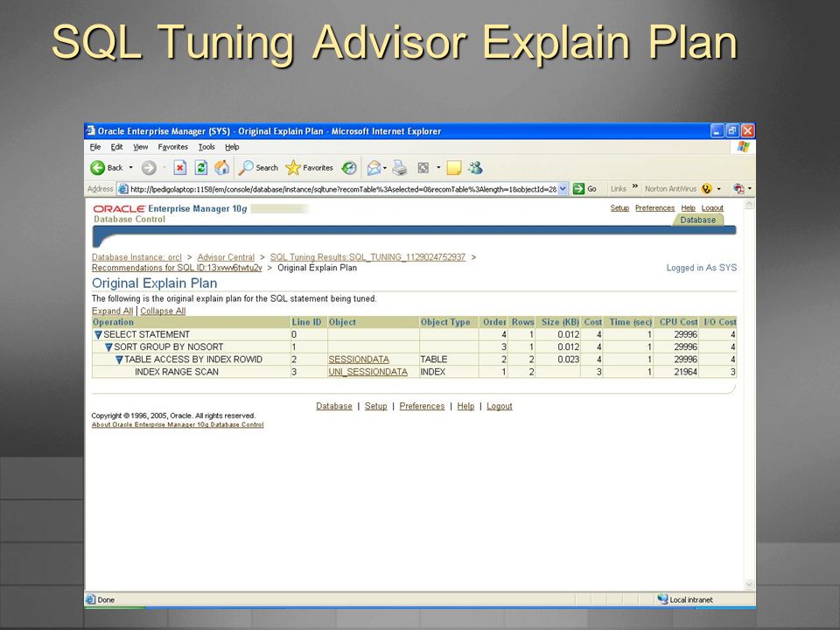Collapse the SORT GROUP BY NOSORT row
This screenshot has height=630, width=840.
108,347
